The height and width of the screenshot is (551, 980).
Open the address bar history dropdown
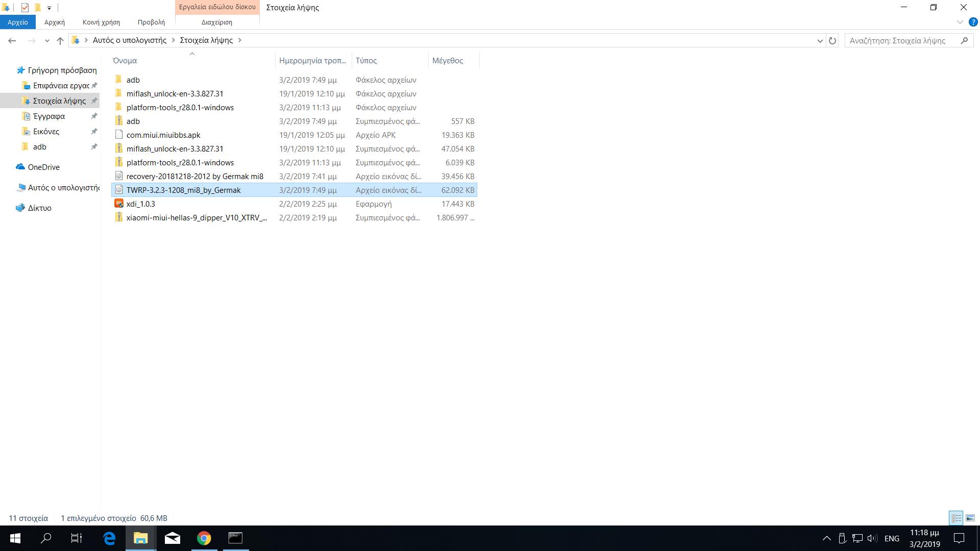820,41
